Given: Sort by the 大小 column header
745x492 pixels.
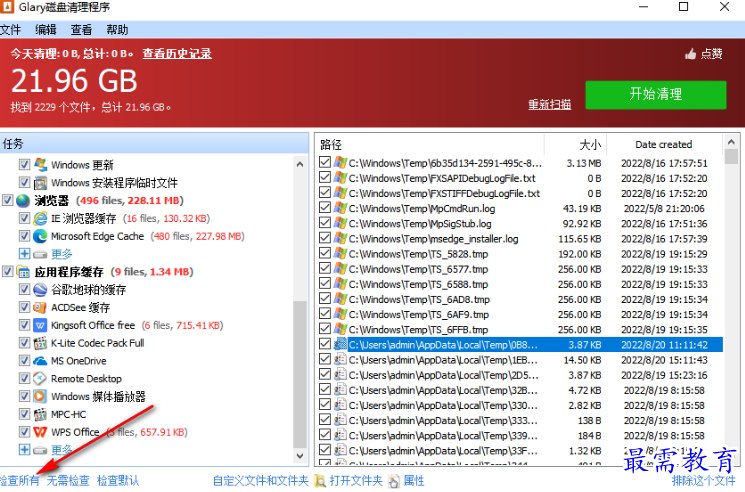Looking at the screenshot, I should click(575, 144).
